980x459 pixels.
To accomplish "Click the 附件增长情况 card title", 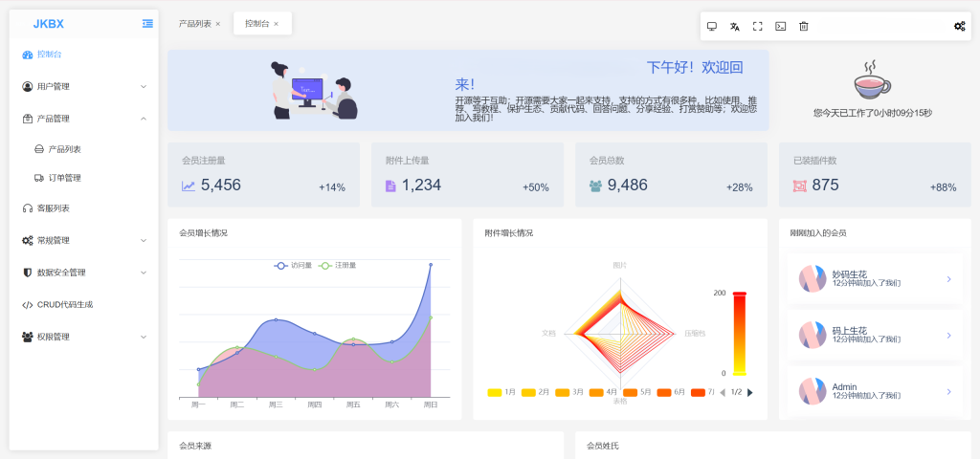I will pos(509,233).
